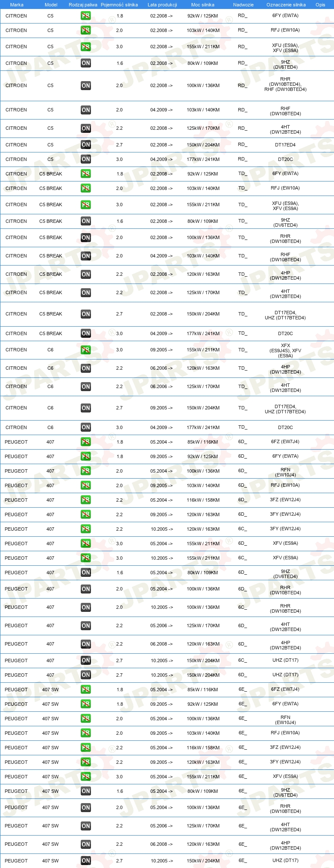Select '09.2005 ->' in Citroen C6 petrol row
This screenshot has width=334, height=868.
pos(161,350)
